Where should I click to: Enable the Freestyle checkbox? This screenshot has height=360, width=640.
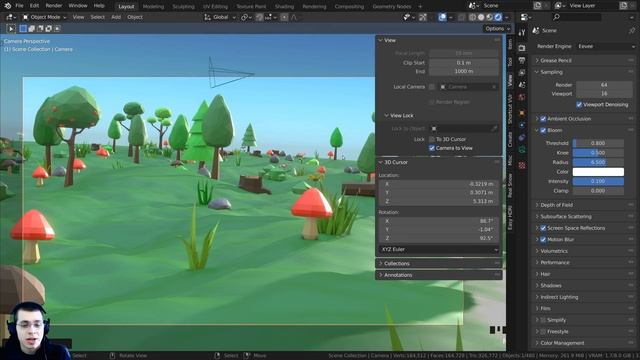click(x=543, y=332)
